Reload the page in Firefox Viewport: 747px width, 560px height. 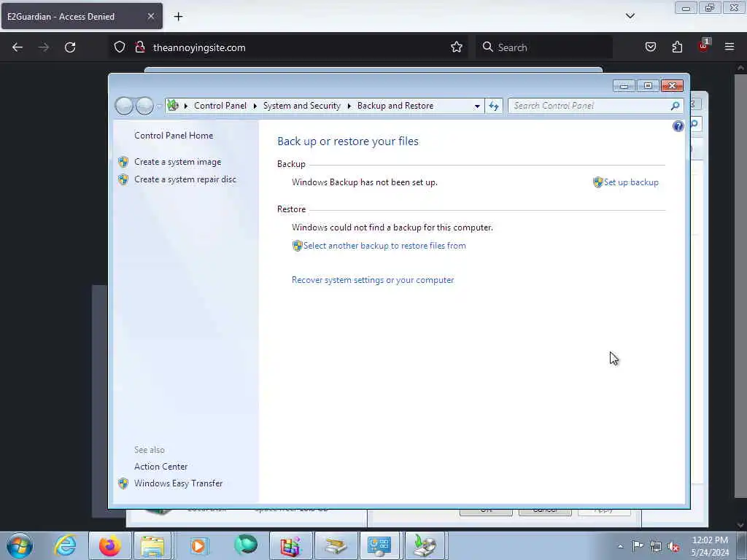click(x=70, y=47)
